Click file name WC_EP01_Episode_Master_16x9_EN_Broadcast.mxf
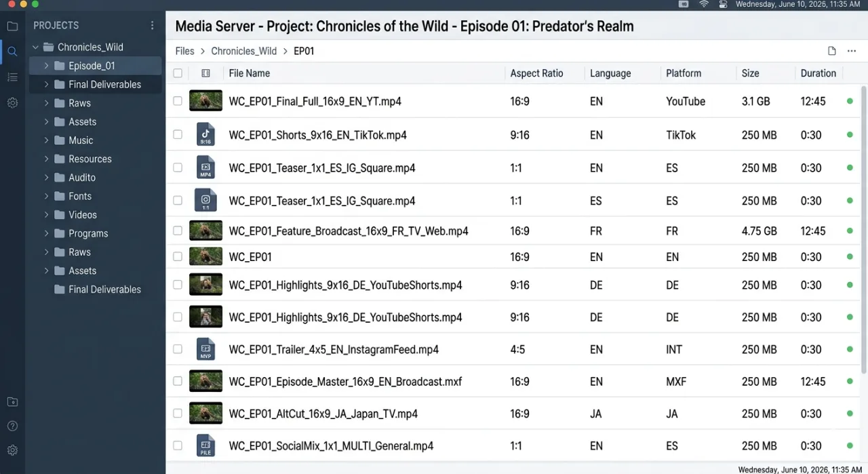The image size is (868, 474). coord(345,381)
